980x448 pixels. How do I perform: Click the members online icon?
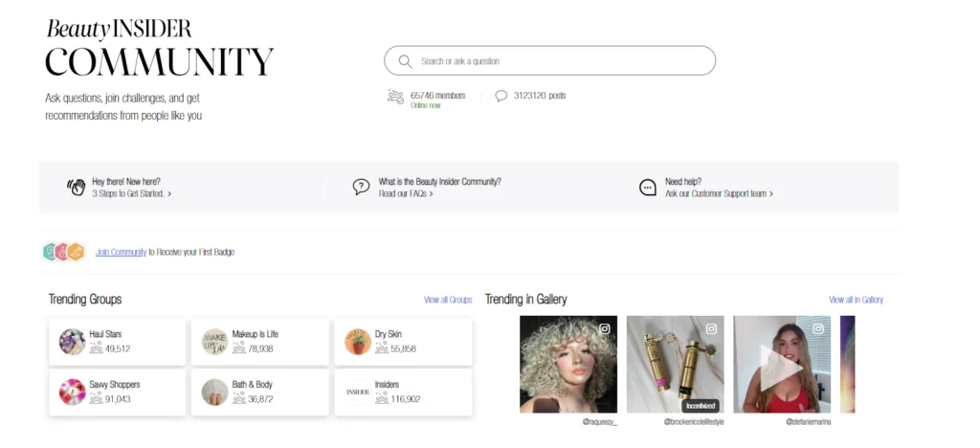click(395, 97)
